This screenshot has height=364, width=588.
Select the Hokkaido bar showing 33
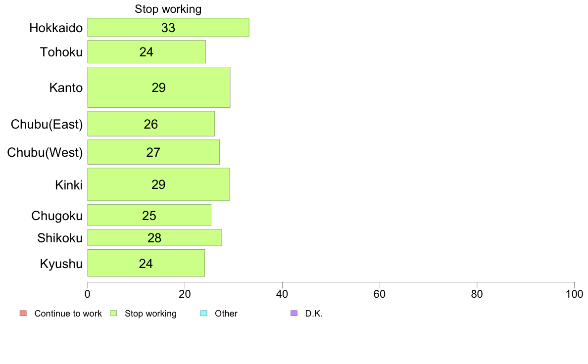(168, 27)
